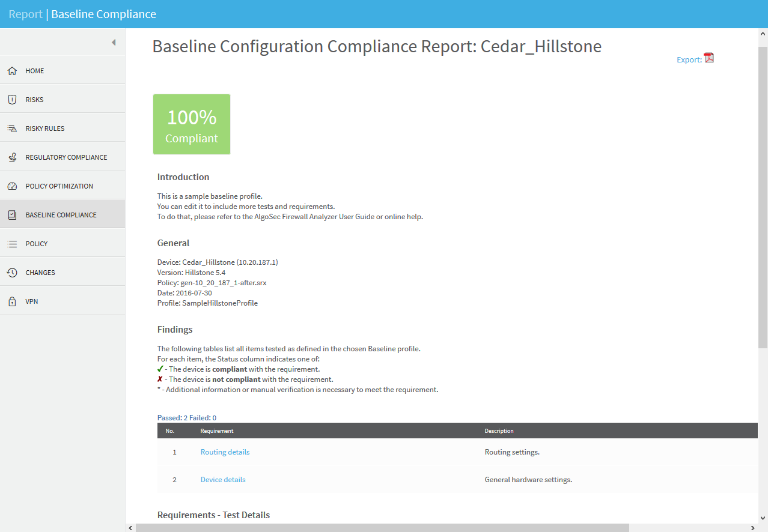Export report using the PDF icon

[709, 58]
